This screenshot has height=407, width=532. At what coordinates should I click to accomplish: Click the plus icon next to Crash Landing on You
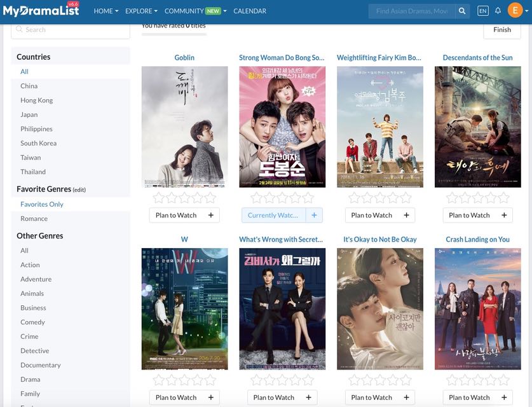(x=503, y=396)
